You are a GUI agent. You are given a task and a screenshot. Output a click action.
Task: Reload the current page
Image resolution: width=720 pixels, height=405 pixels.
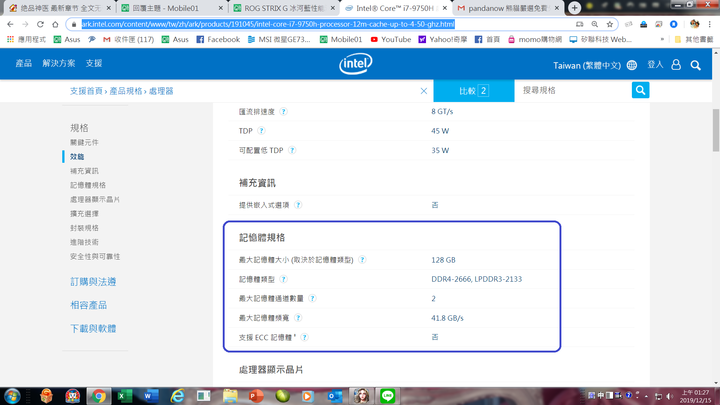coord(40,24)
